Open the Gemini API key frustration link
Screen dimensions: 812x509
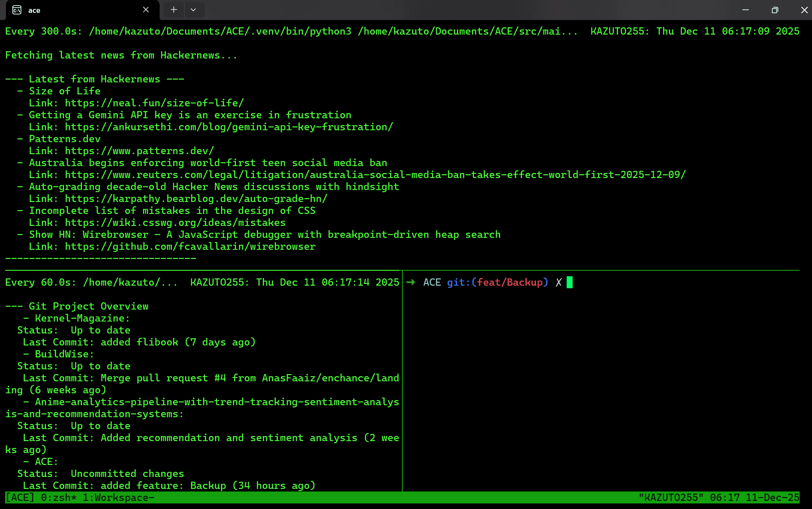pos(229,127)
